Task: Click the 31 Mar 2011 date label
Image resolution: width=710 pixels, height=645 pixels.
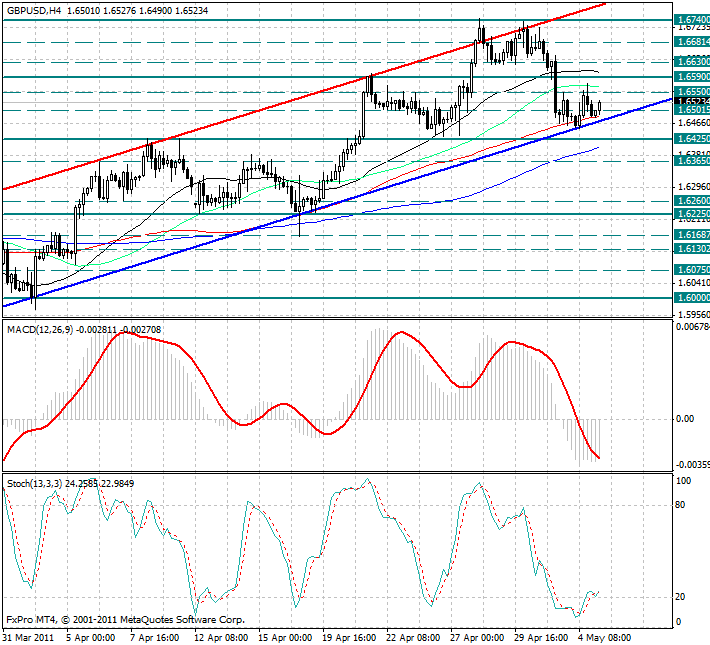Action: (28, 636)
